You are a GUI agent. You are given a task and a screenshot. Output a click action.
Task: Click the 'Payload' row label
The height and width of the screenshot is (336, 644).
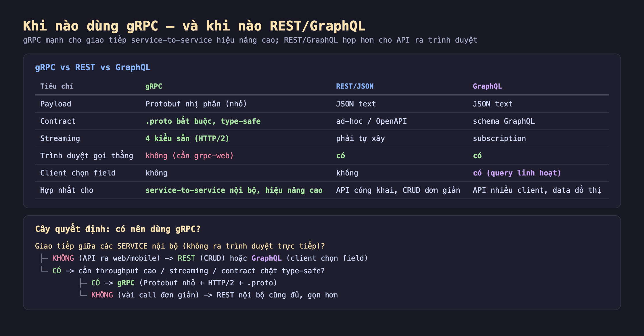coord(55,104)
